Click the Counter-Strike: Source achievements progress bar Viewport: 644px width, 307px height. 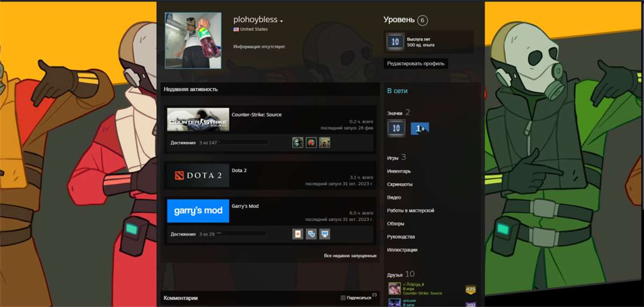[x=243, y=142]
